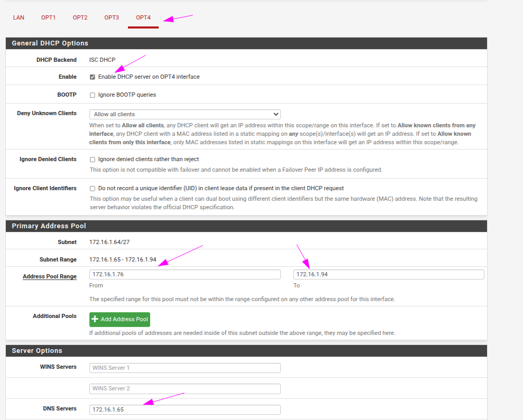Go to the OPT3 tab

pyautogui.click(x=112, y=18)
